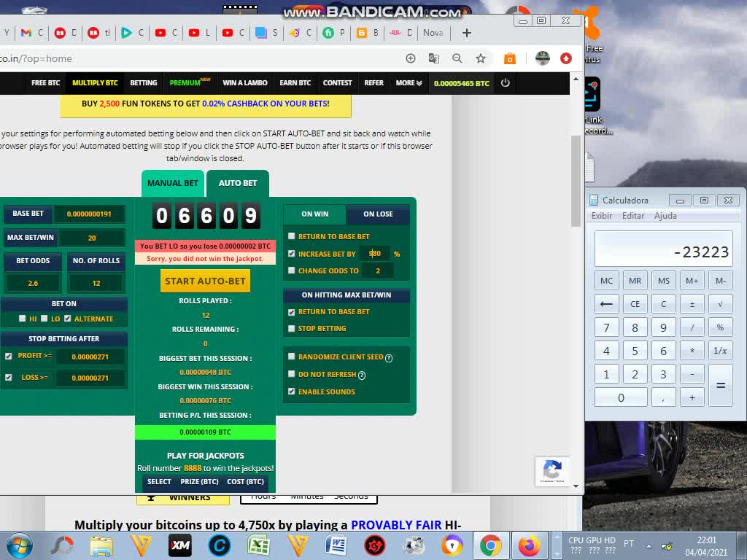Screen dimensions: 747x560
Task: Tick the LO bet checkbox
Action: click(x=44, y=319)
